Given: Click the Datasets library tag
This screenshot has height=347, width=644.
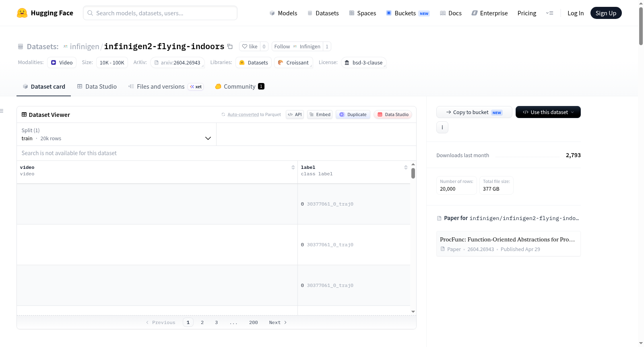Looking at the screenshot, I should [254, 62].
